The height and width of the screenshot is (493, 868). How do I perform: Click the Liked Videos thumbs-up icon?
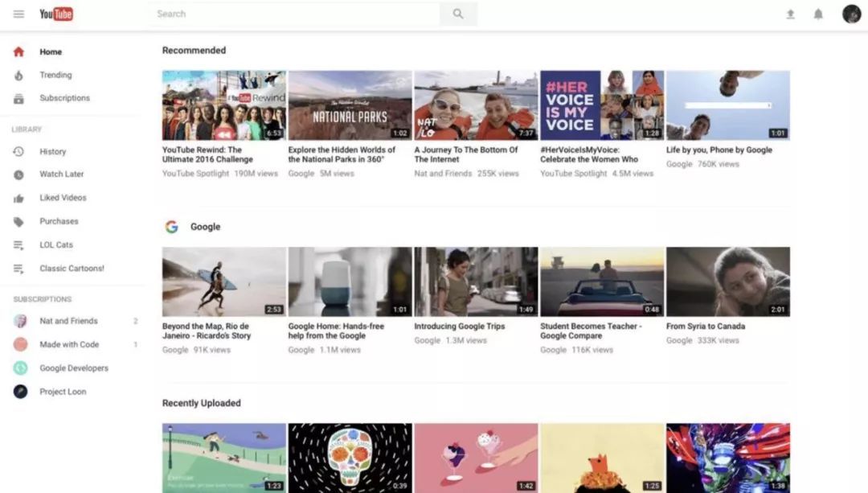pyautogui.click(x=18, y=199)
